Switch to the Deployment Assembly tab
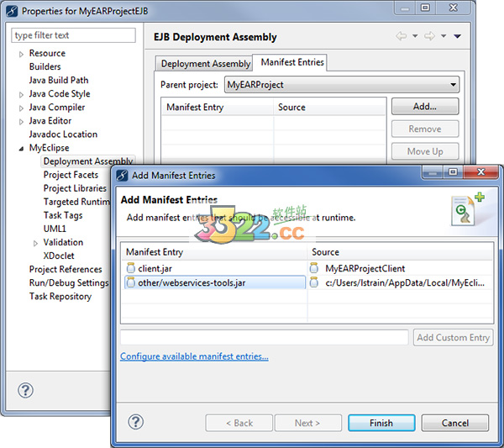 coord(205,64)
